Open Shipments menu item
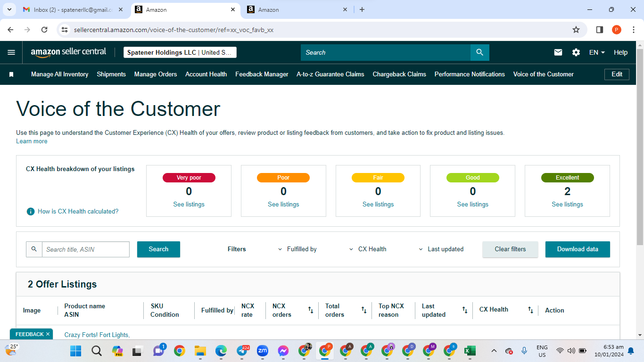The image size is (644, 362). (x=111, y=74)
